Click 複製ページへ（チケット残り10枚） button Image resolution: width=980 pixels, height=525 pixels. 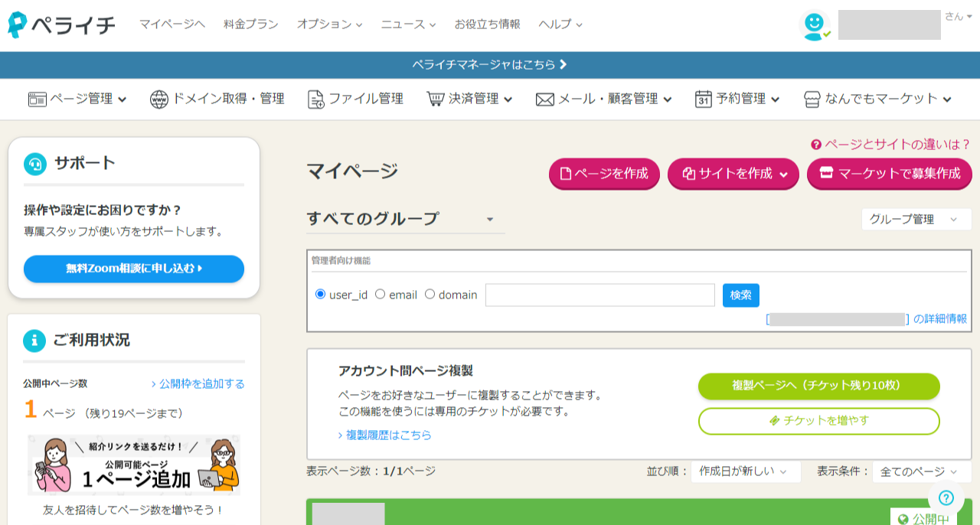coord(819,386)
